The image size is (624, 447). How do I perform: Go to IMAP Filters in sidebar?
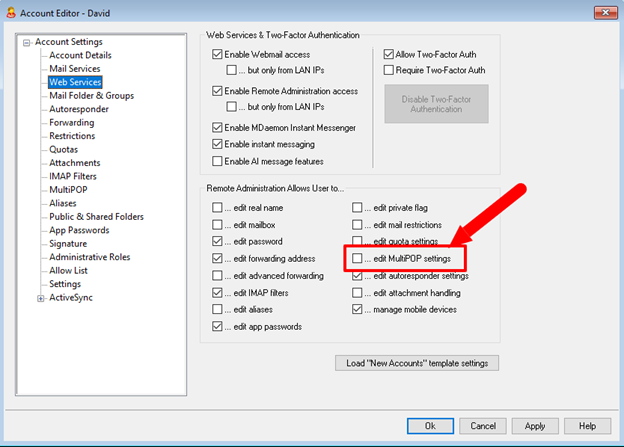(75, 176)
